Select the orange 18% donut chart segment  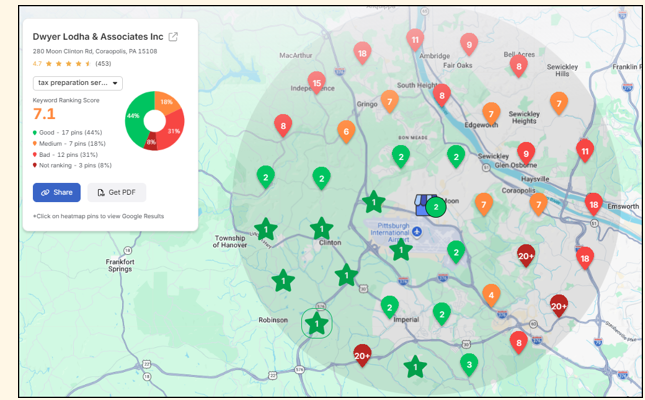[x=166, y=102]
